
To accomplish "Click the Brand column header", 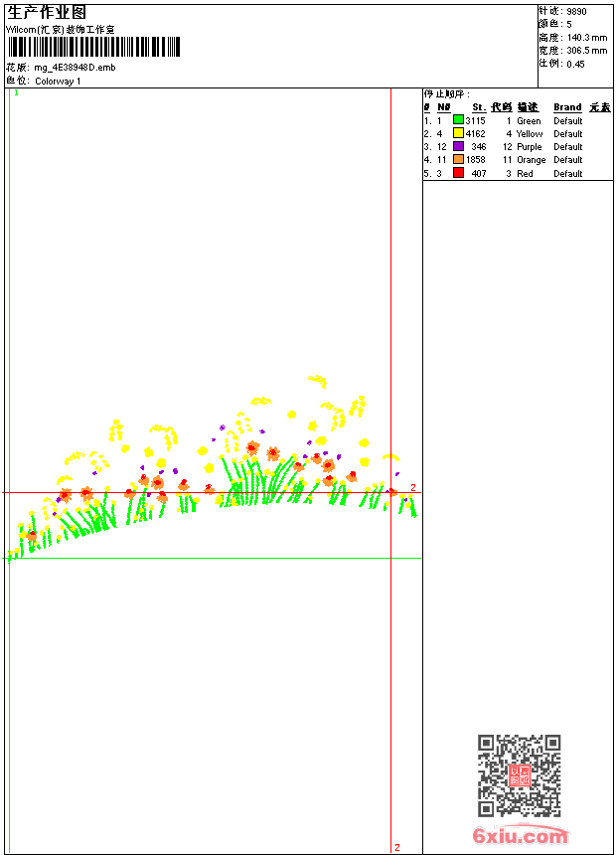I will click(567, 107).
